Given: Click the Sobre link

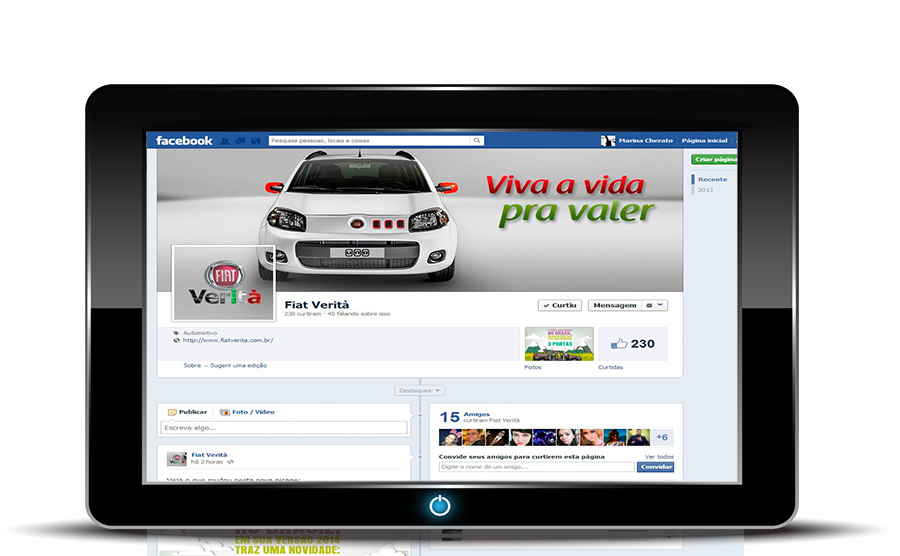Looking at the screenshot, I should pos(192,366).
